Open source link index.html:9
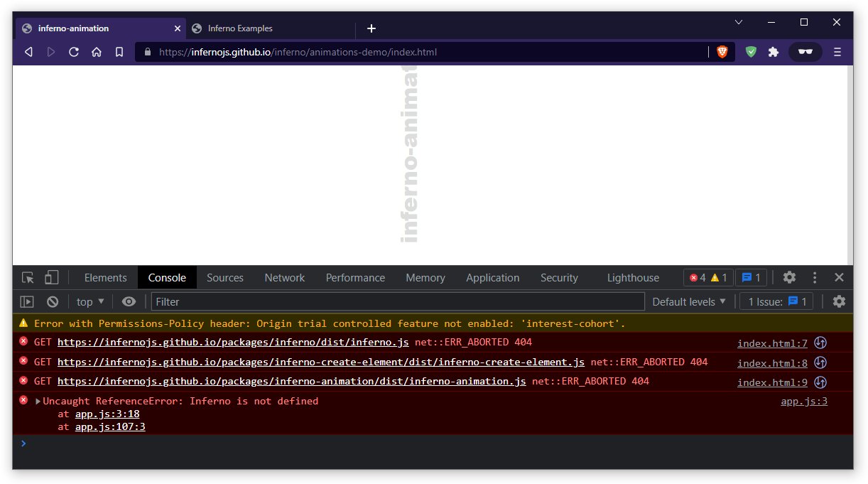 pyautogui.click(x=772, y=383)
